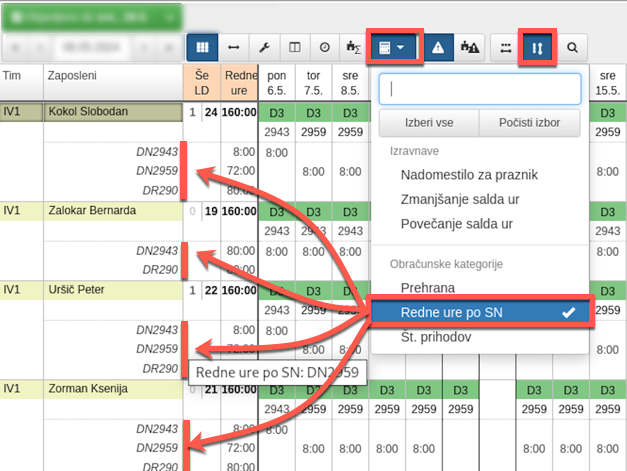Screen dimensions: 627x471
Task: Click 2943 code under Kokol Slobodan on pon 6.5.
Action: (x=277, y=132)
